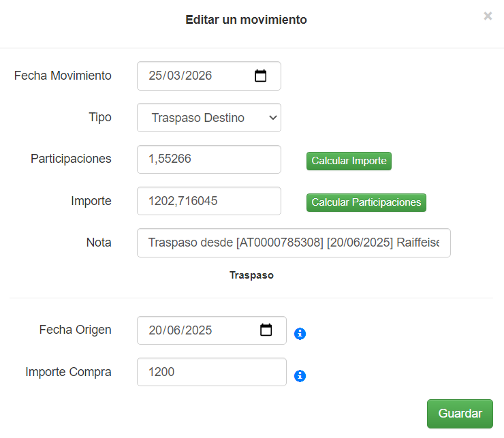Screen dimensions: 504x438
Task: Focus the Participaciones input field
Action: [208, 159]
